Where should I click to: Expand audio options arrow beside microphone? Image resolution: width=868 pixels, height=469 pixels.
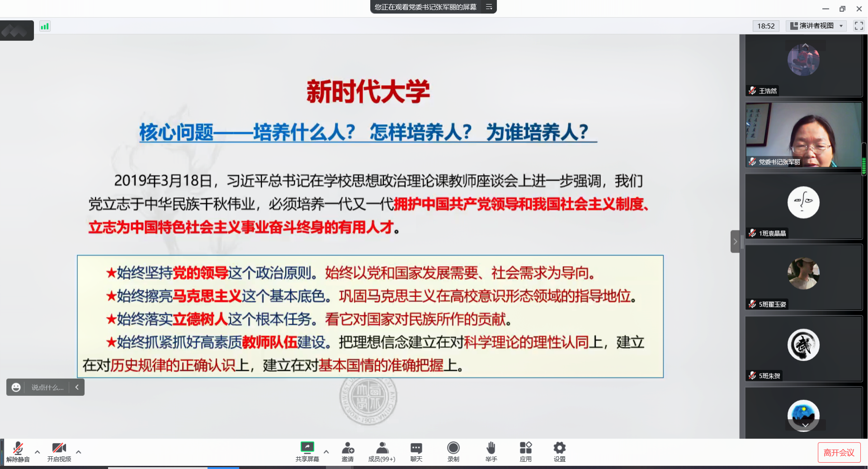coord(38,451)
